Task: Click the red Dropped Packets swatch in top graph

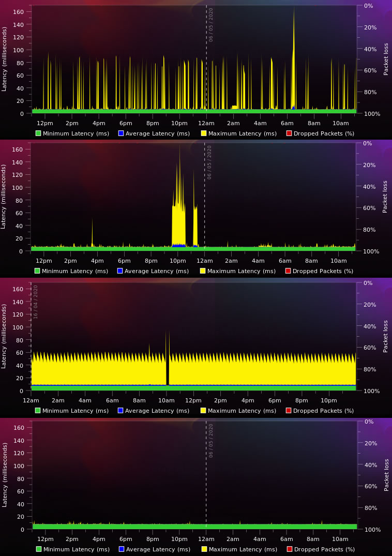Action: coord(289,133)
